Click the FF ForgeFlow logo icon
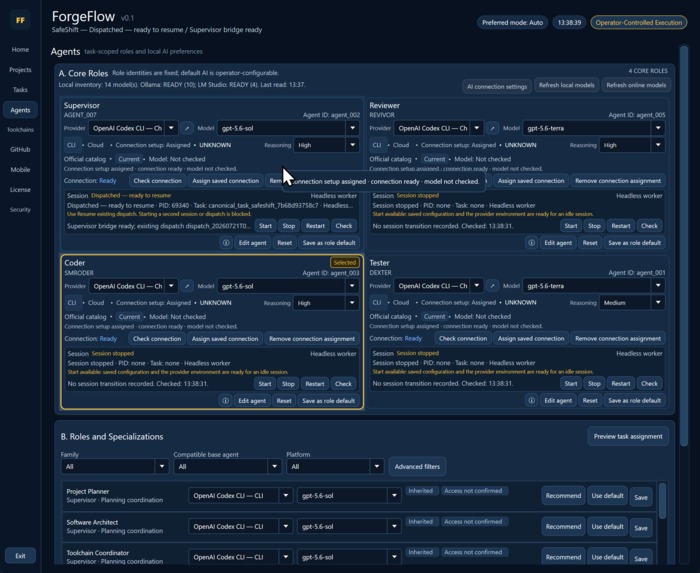The width and height of the screenshot is (700, 573). click(20, 20)
